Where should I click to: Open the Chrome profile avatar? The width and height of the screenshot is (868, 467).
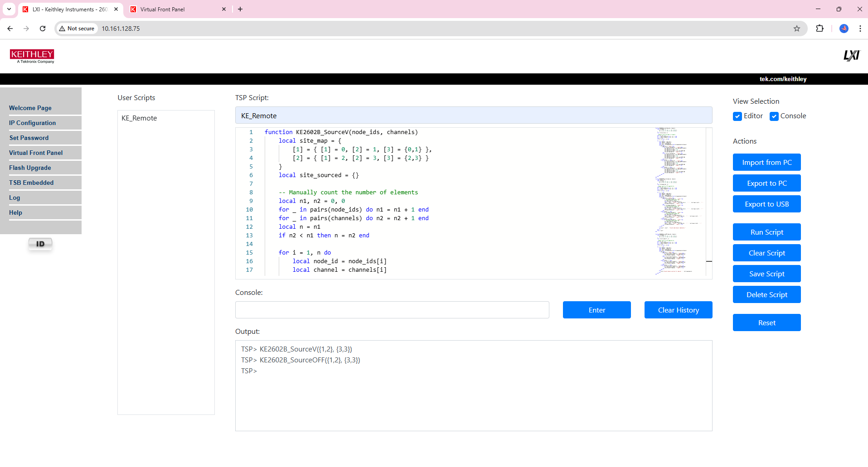844,29
